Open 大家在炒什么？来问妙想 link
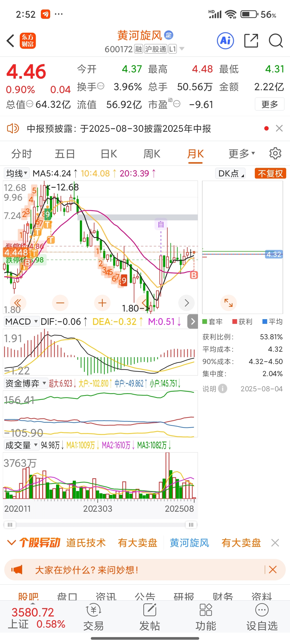The width and height of the screenshot is (290, 644). coord(87,570)
